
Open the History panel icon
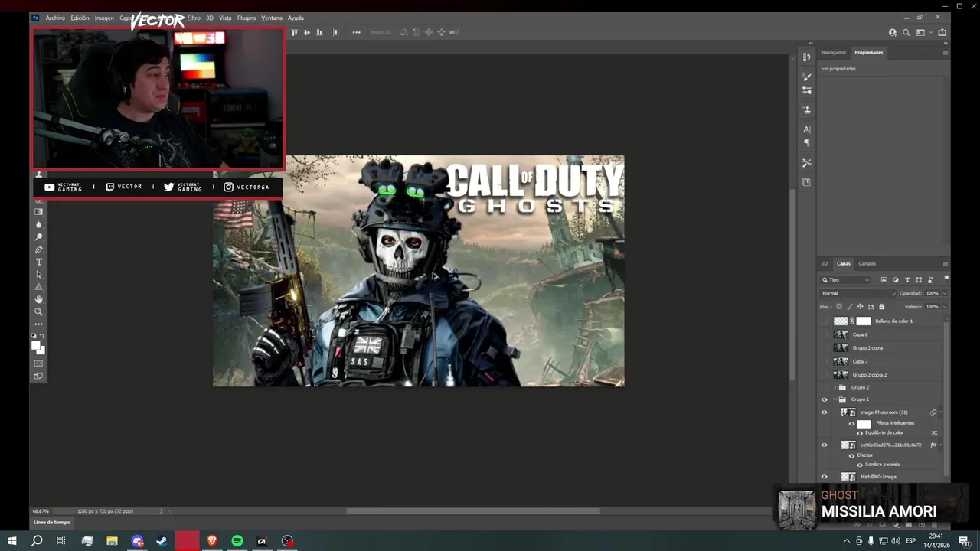point(806,57)
